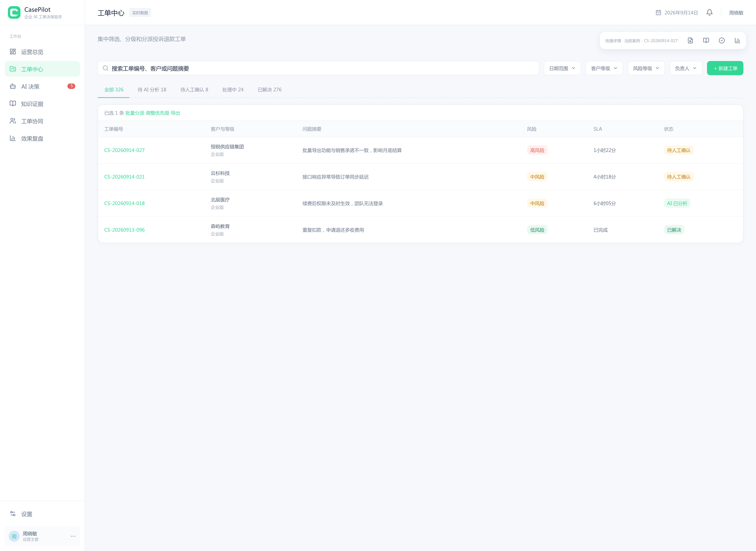Image resolution: width=756 pixels, height=551 pixels.
Task: Click summary 重复扣款，申请退还多收费用
Action: [333, 230]
